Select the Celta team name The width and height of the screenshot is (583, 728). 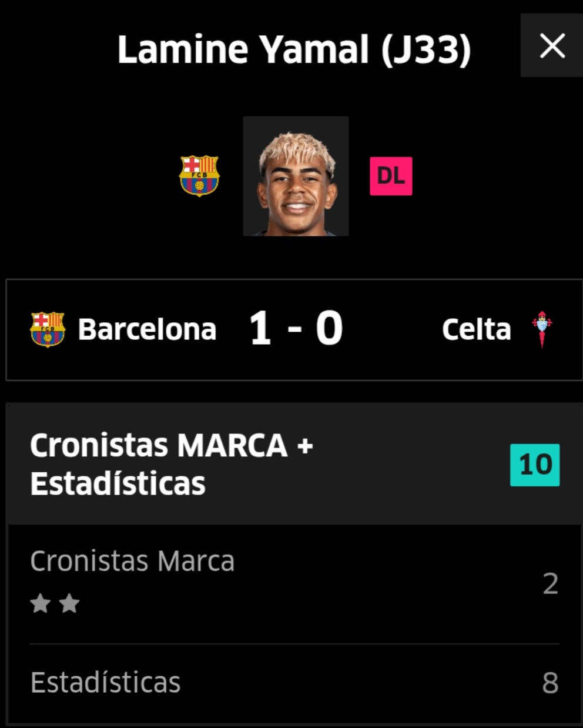(x=476, y=329)
